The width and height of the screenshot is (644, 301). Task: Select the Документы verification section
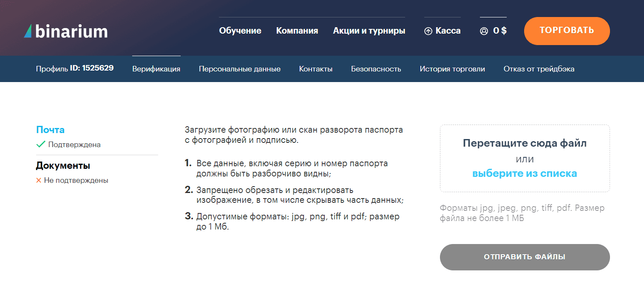click(x=63, y=165)
